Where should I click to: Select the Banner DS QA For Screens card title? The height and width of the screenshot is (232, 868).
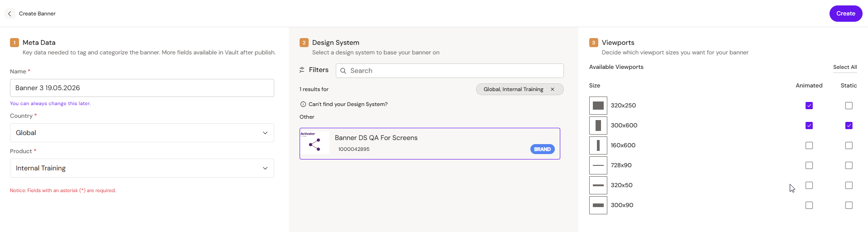[376, 138]
